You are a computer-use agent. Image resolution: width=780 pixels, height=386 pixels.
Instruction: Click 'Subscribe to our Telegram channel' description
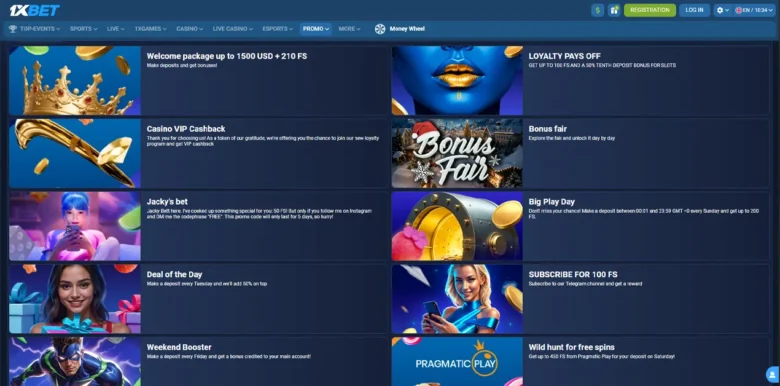tap(585, 284)
